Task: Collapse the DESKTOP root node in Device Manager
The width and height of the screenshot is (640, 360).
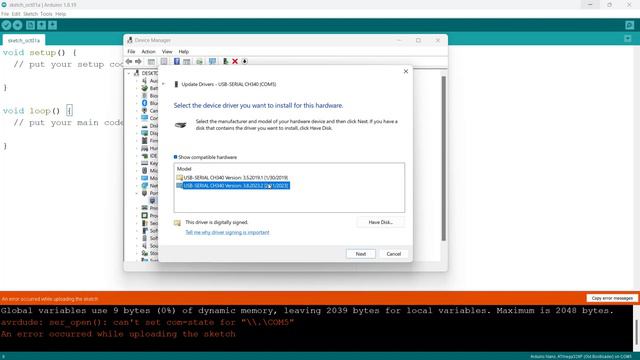Action: pyautogui.click(x=129, y=73)
